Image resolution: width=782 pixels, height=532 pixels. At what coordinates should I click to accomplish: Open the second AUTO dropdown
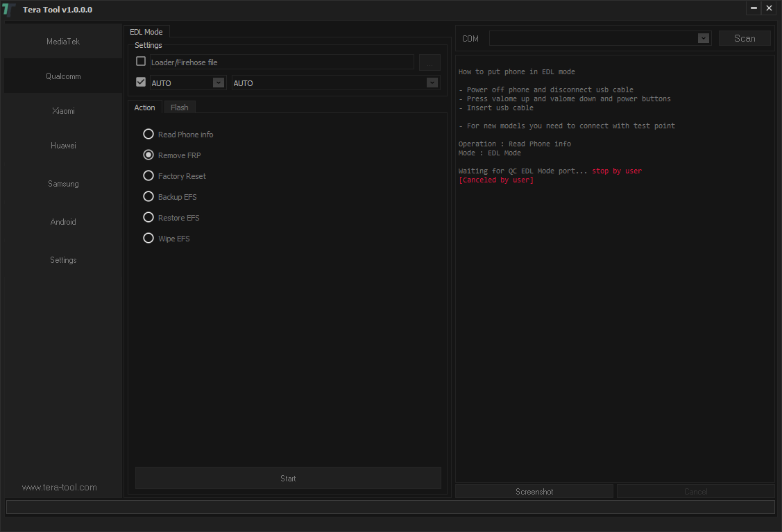point(432,82)
